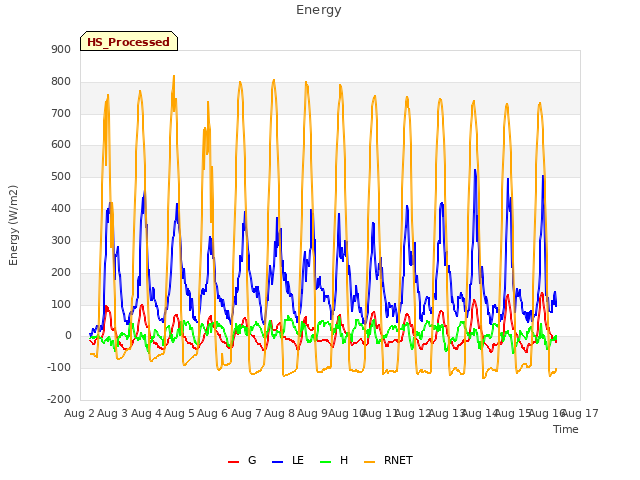Click the blue LE legend color marker
The width and height of the screenshot is (640, 480).
[277, 462]
